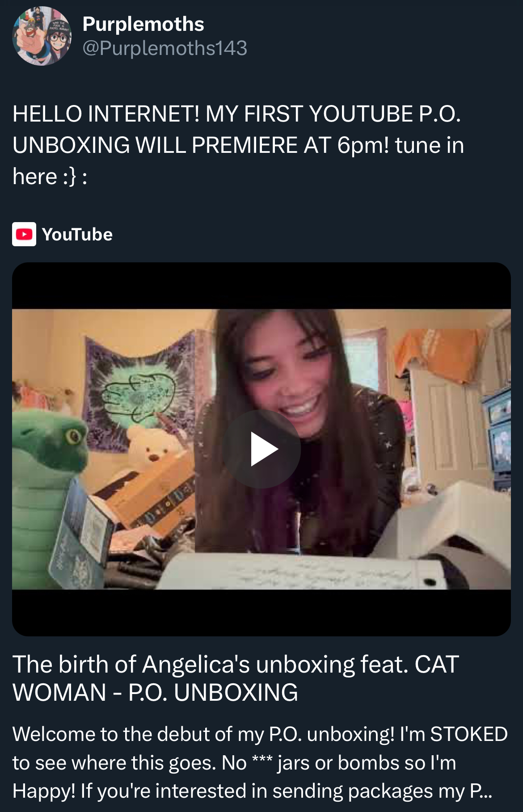
Task: Open the @Purplemoths143 handle link
Action: coord(164,48)
